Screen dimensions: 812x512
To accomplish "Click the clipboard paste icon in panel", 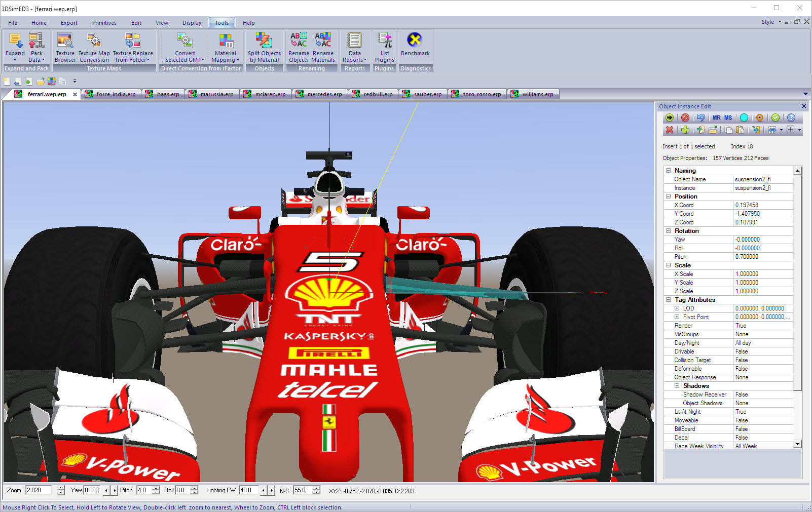I will [x=740, y=130].
